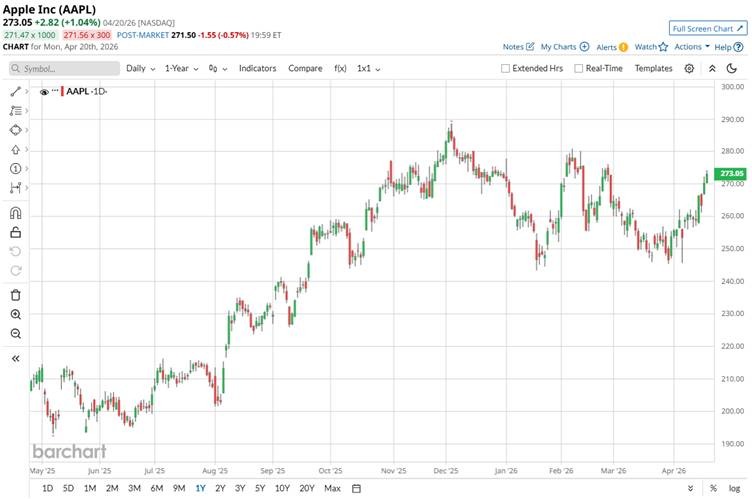Click the trash delete drawings icon

[15, 294]
